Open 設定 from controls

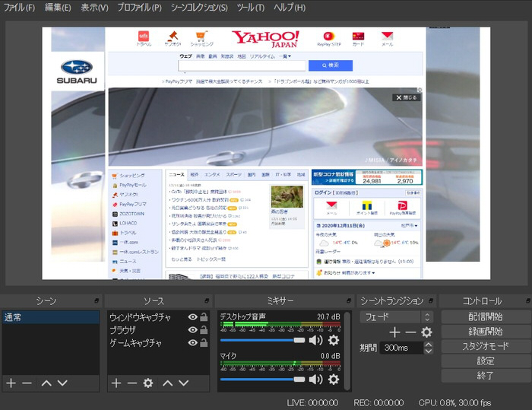tap(485, 361)
